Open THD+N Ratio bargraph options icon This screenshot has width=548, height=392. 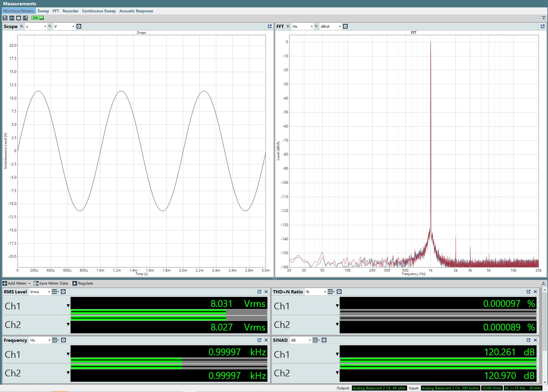coord(331,292)
